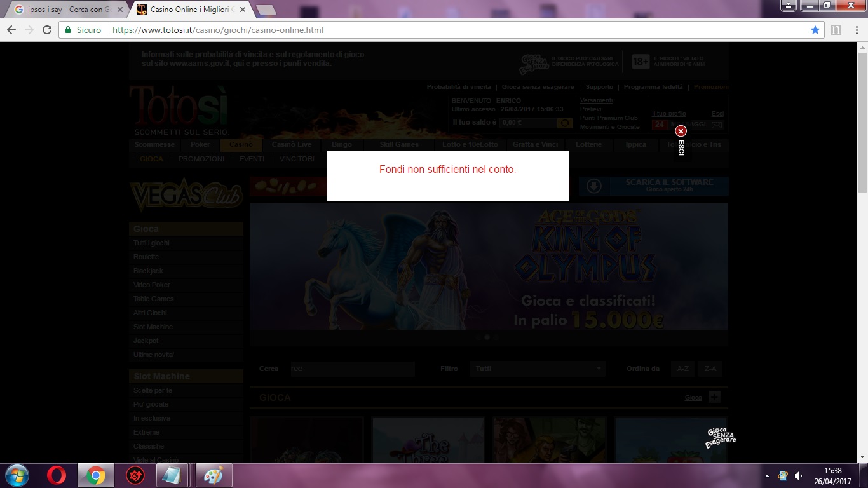Click the Chrome address bar URL

point(218,30)
